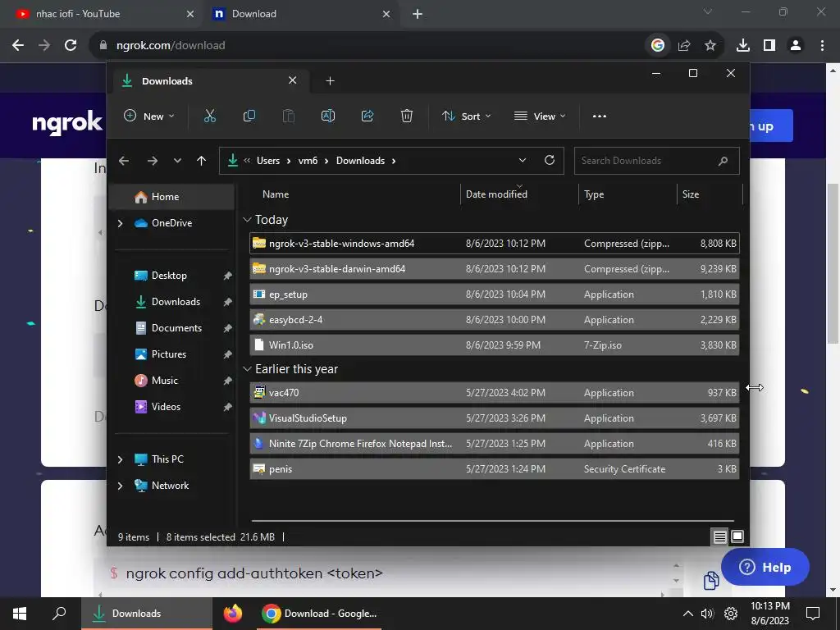Launch Firefox from the taskbar
The image size is (840, 630).
click(x=232, y=614)
